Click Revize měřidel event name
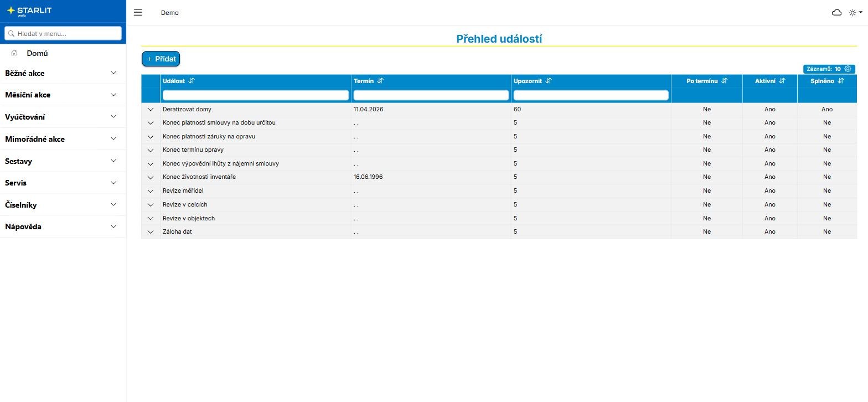 (x=183, y=191)
